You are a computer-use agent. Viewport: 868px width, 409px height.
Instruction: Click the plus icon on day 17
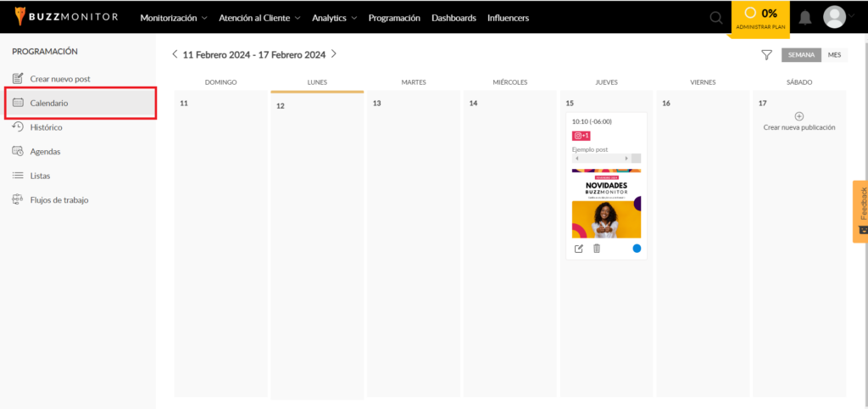798,116
